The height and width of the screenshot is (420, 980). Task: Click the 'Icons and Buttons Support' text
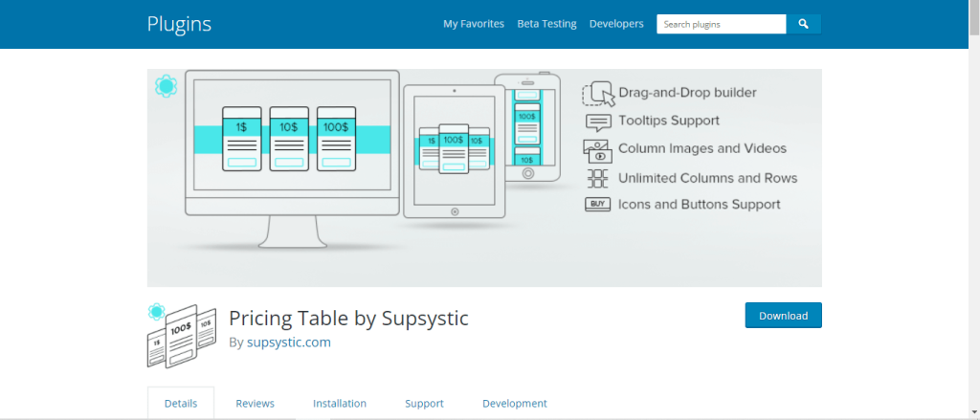[x=700, y=205]
